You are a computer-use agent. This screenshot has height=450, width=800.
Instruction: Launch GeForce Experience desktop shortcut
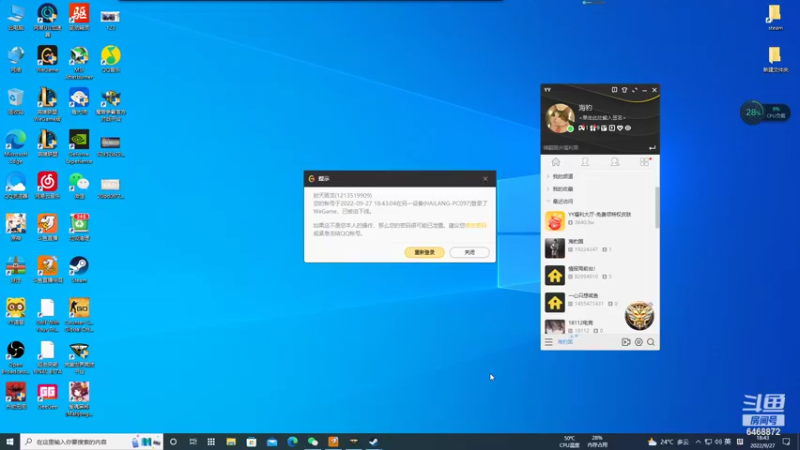point(79,146)
